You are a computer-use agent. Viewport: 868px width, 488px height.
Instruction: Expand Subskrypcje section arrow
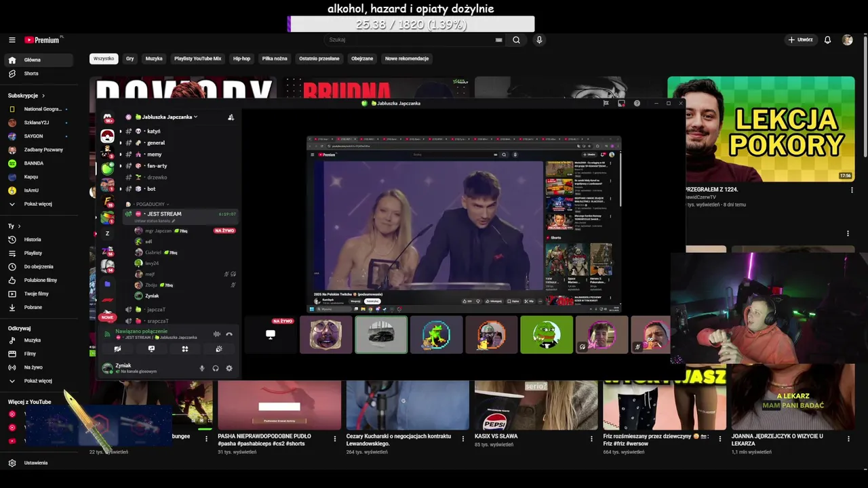(x=43, y=96)
